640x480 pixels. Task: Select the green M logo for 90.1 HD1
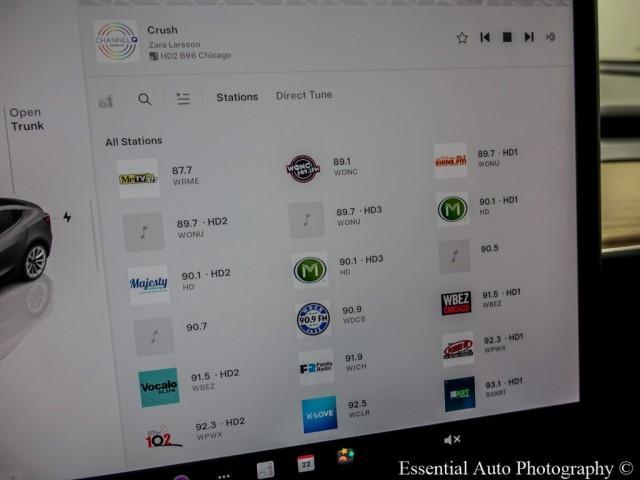[452, 209]
